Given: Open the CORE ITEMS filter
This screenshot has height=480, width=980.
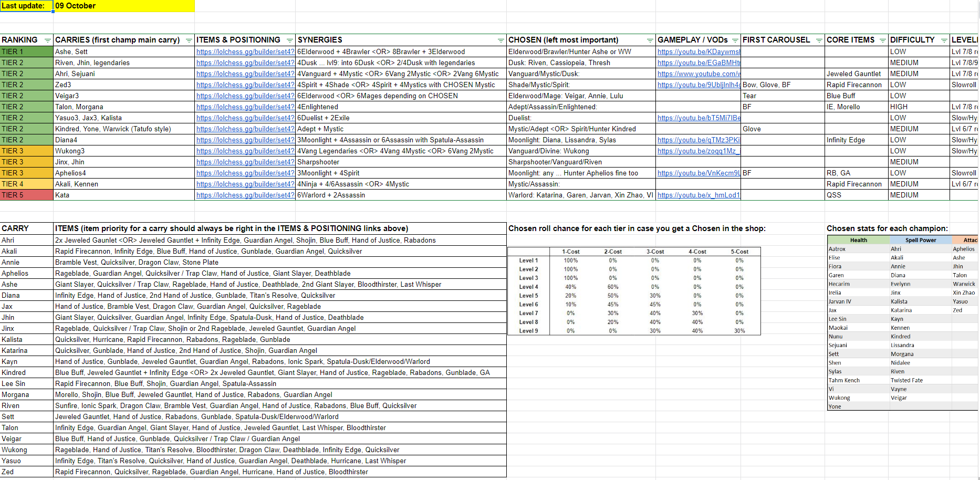Looking at the screenshot, I should pos(883,40).
